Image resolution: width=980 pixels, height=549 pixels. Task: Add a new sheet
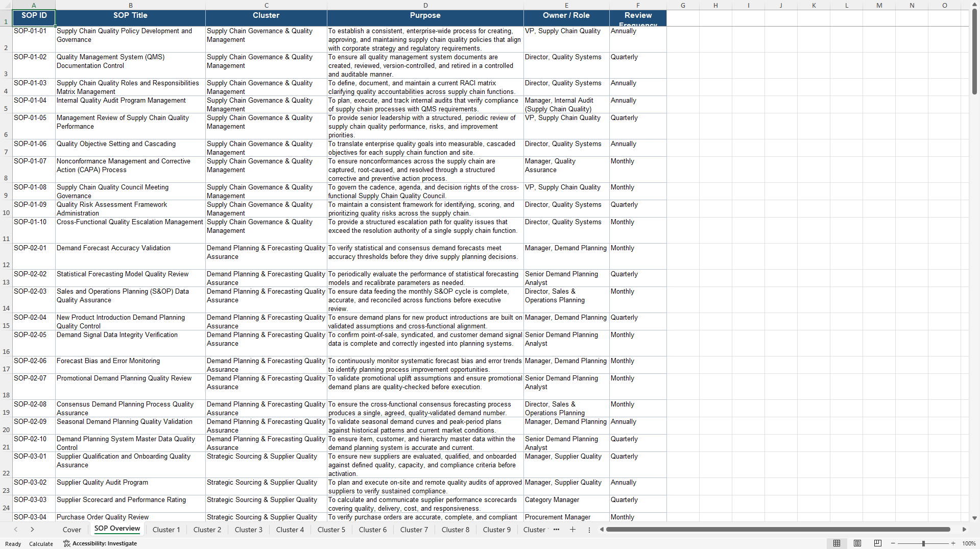coord(572,530)
